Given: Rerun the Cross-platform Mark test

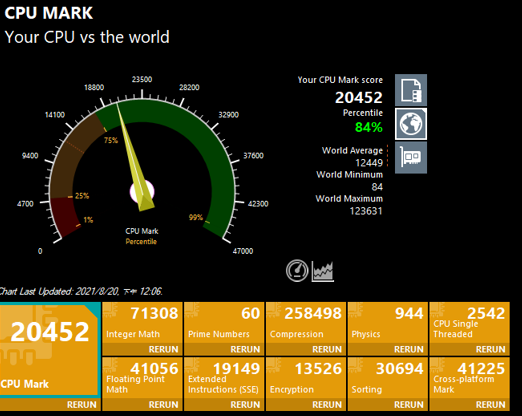Looking at the screenshot, I should point(490,405).
